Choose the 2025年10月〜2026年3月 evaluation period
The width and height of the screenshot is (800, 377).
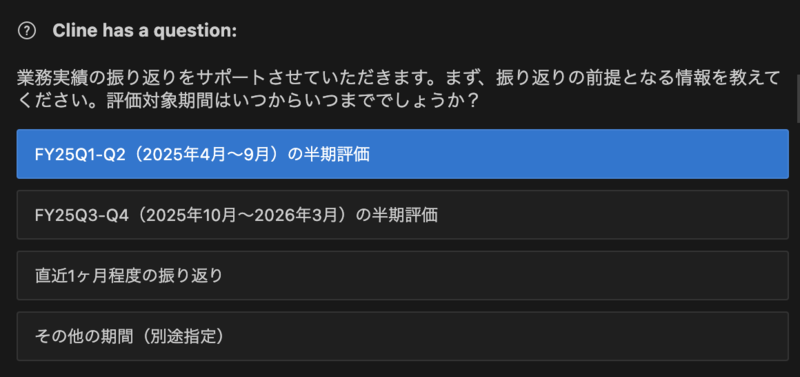pos(403,215)
